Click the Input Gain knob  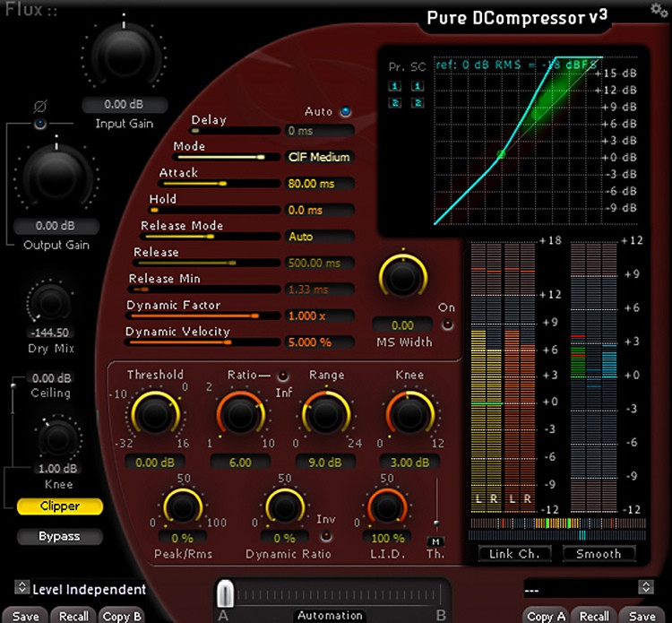point(124,55)
